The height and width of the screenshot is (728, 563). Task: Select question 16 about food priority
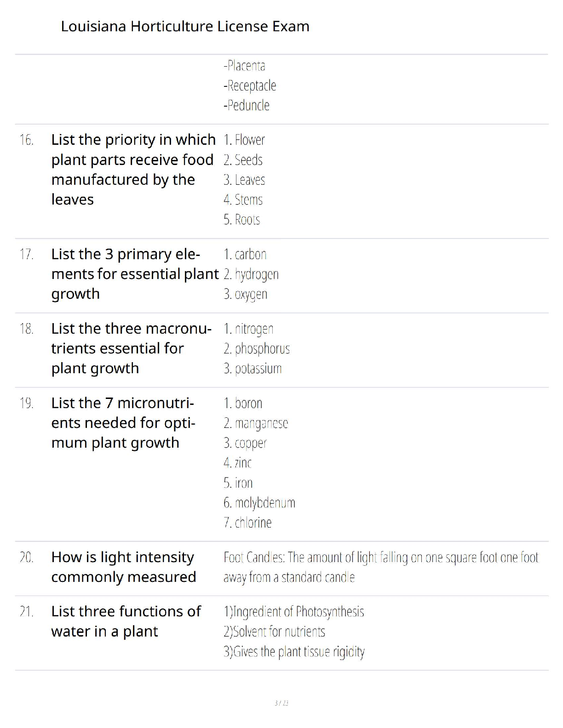click(x=133, y=170)
